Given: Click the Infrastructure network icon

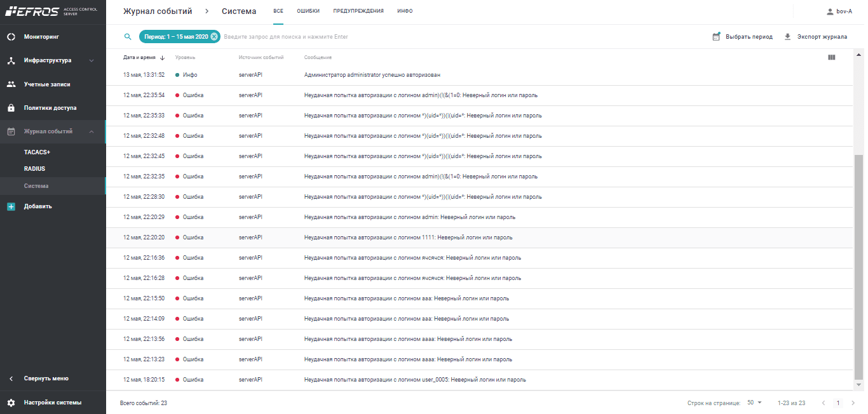Looking at the screenshot, I should tap(11, 61).
